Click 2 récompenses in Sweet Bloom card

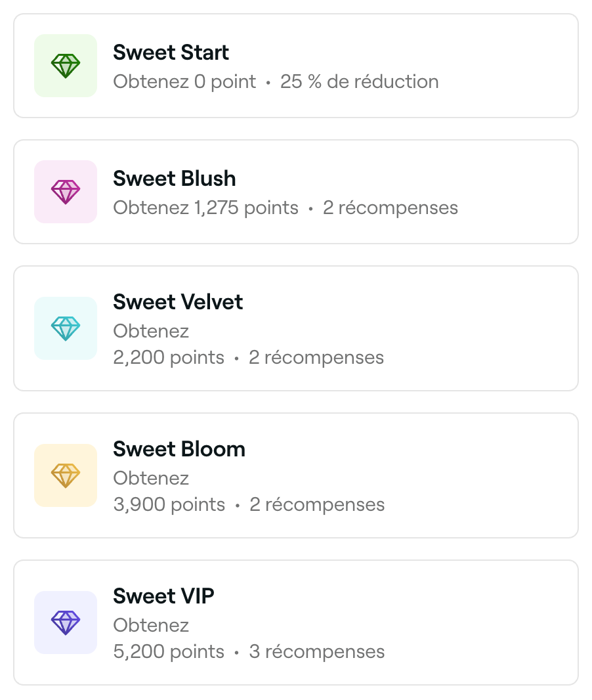(317, 505)
